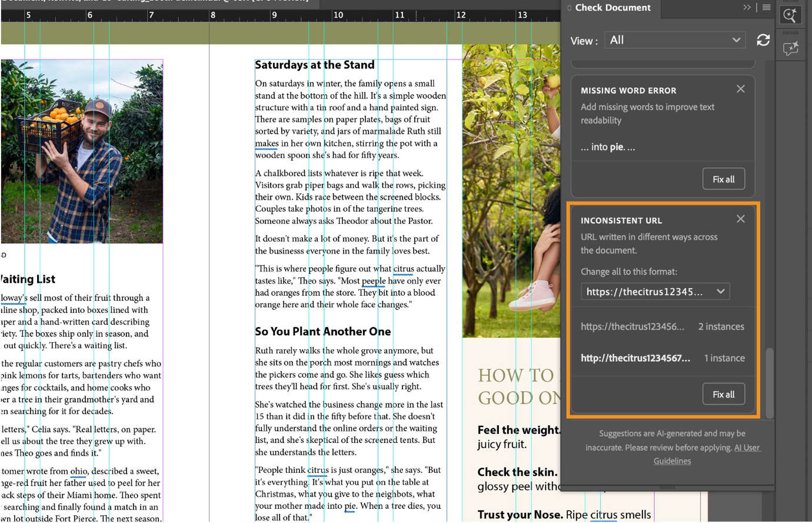Click the 'aiting List' heading in the left column

28,279
